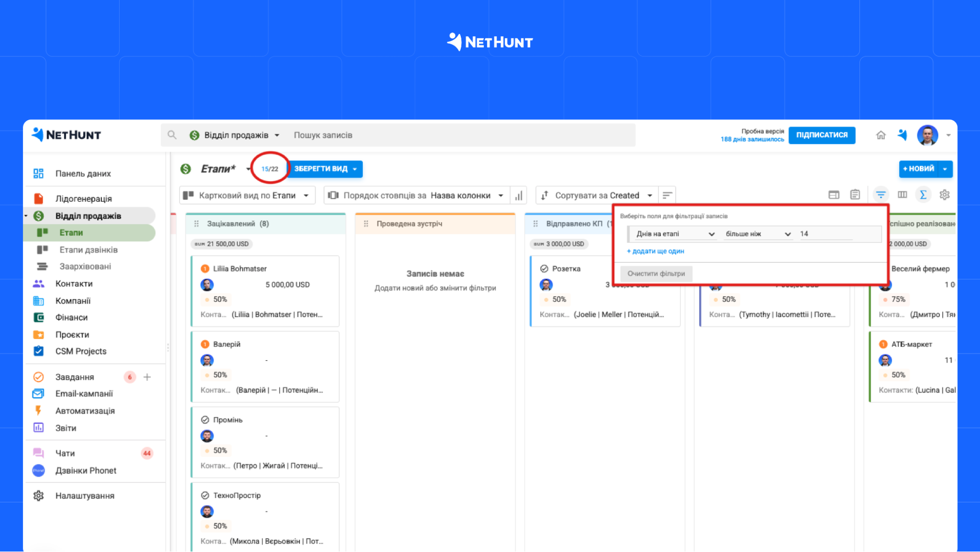This screenshot has height=552, width=980.
Task: Click ЗБЕРЕГТИ ВИД button
Action: (320, 169)
